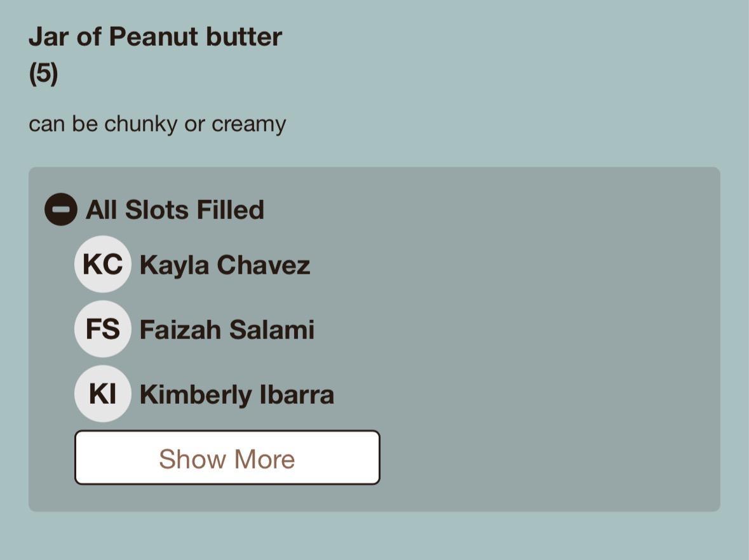Click the (5) quantity count
The width and height of the screenshot is (749, 560).
[x=43, y=74]
